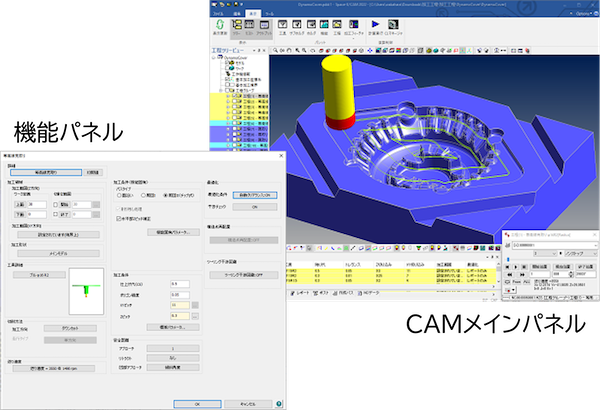Click the tool preview thumbnail in dialog
Image resolution: width=600 pixels, height=410 pixels.
tap(86, 291)
